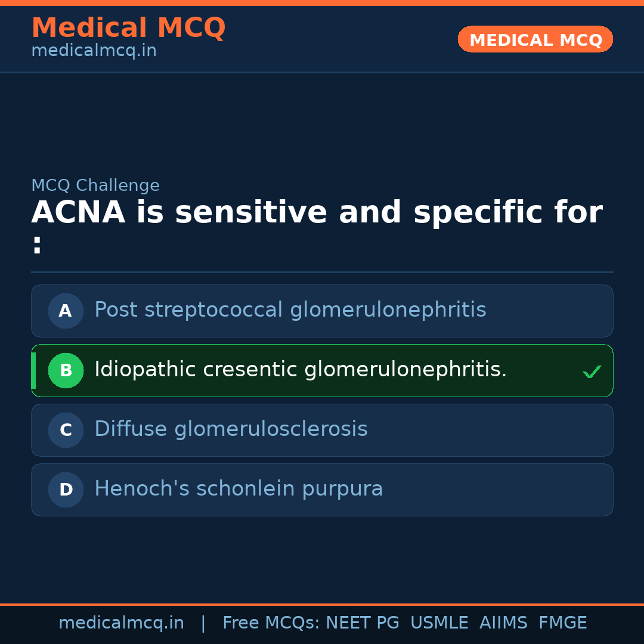
Task: Select the circular A option badge
Action: point(66,311)
